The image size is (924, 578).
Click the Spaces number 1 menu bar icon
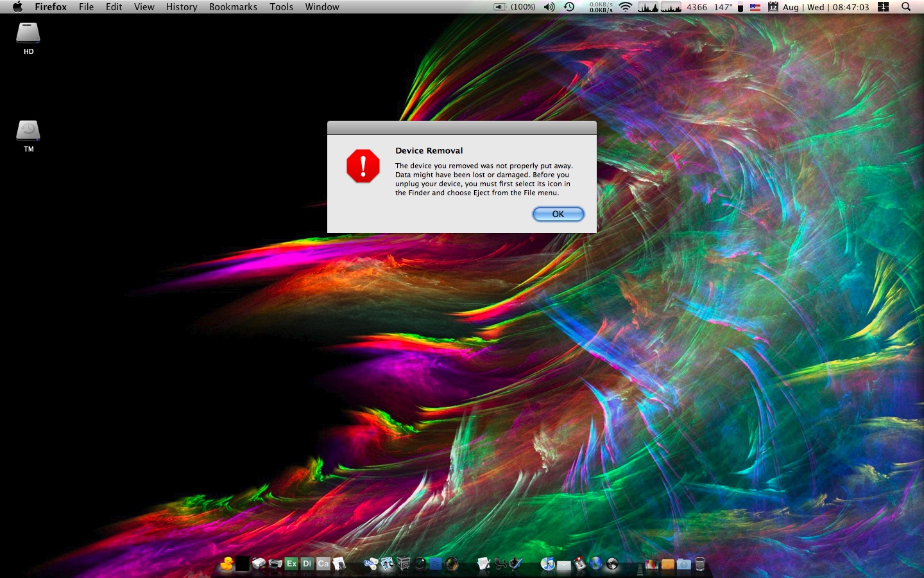pos(883,7)
